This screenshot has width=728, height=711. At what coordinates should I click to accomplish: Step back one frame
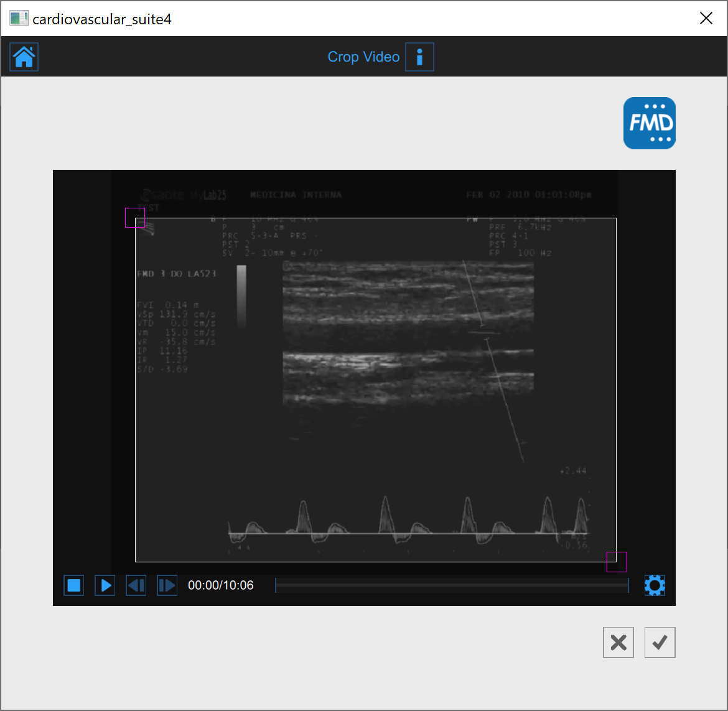point(136,585)
